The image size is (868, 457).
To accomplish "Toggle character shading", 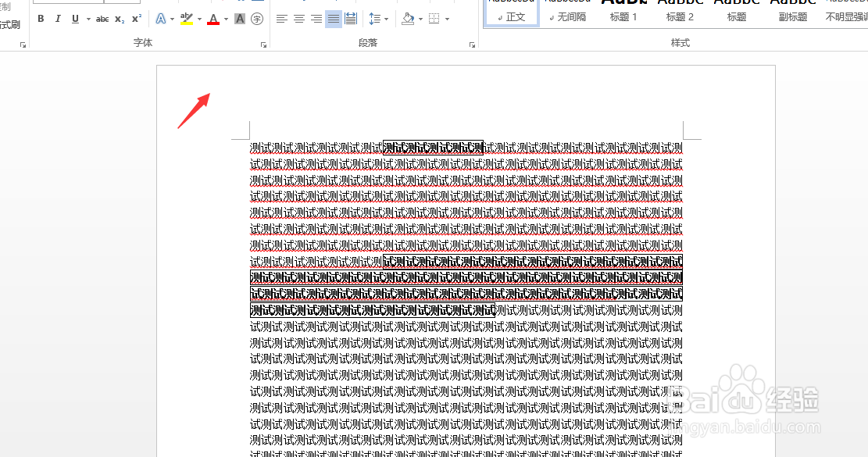I will (x=240, y=19).
